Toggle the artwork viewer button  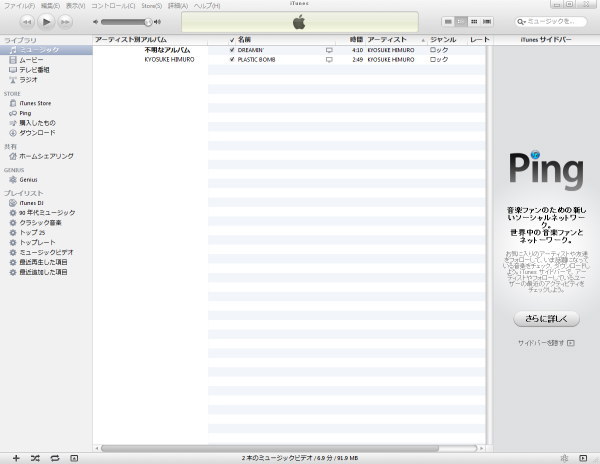point(74,458)
